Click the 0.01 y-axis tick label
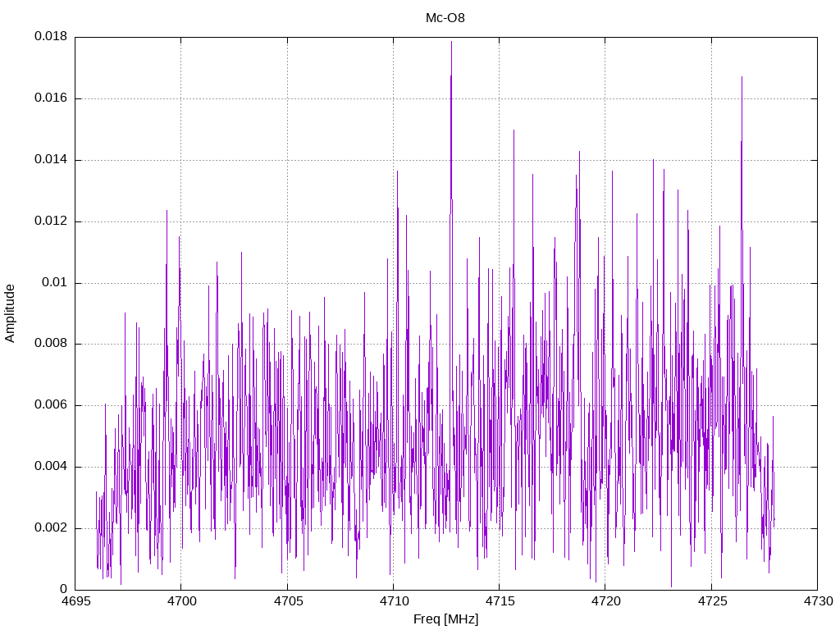 coord(55,282)
